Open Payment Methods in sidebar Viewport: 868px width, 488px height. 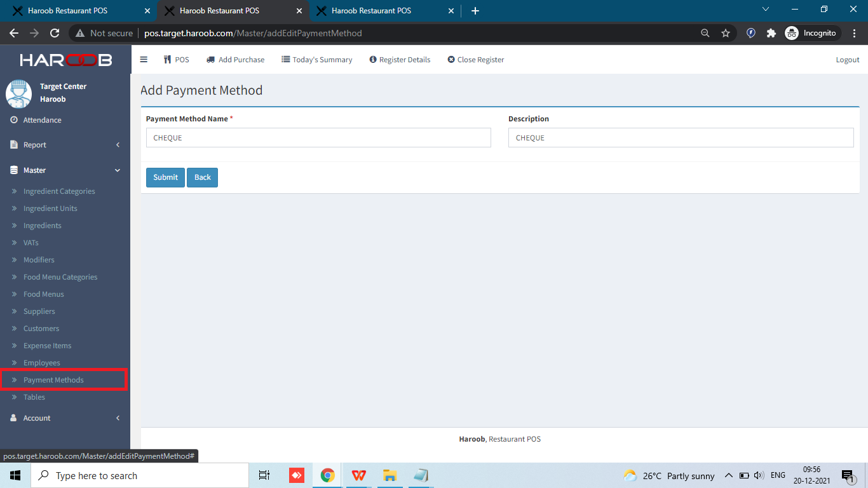[x=53, y=380]
